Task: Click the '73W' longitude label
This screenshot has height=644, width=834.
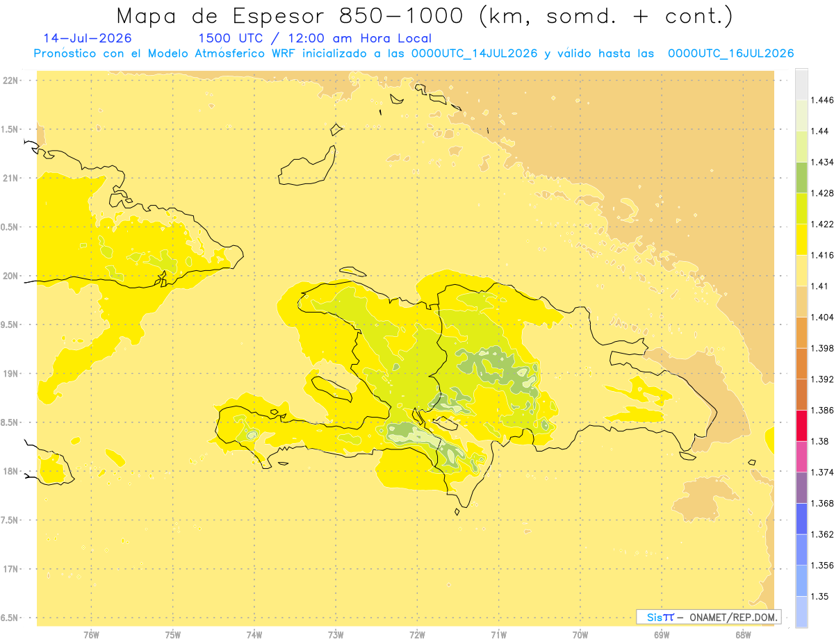Action: 336,634
